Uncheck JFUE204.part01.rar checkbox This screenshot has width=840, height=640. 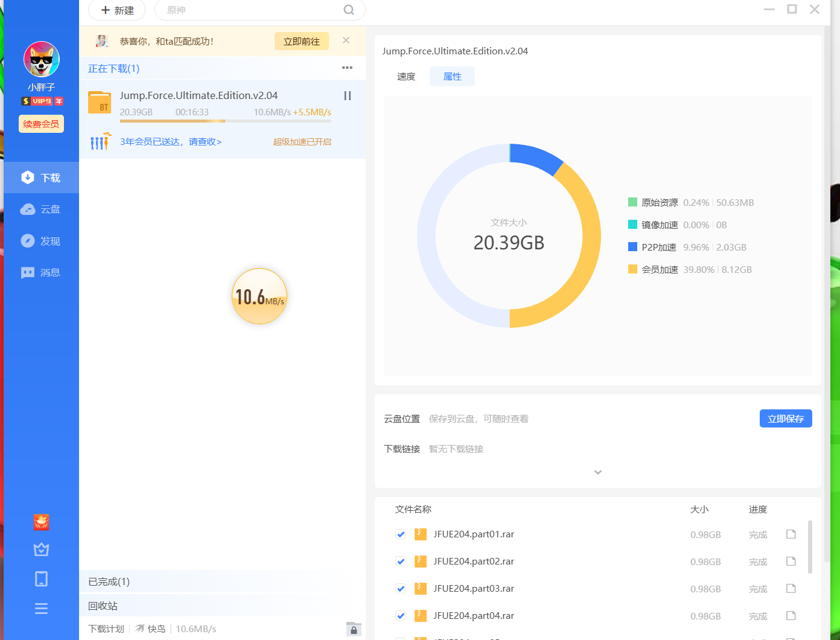pyautogui.click(x=401, y=534)
